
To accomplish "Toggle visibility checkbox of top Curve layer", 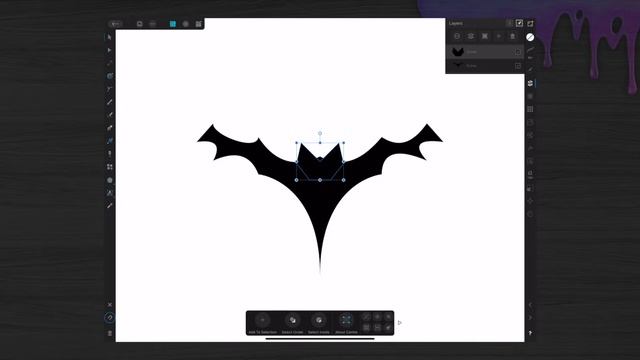I will (518, 52).
